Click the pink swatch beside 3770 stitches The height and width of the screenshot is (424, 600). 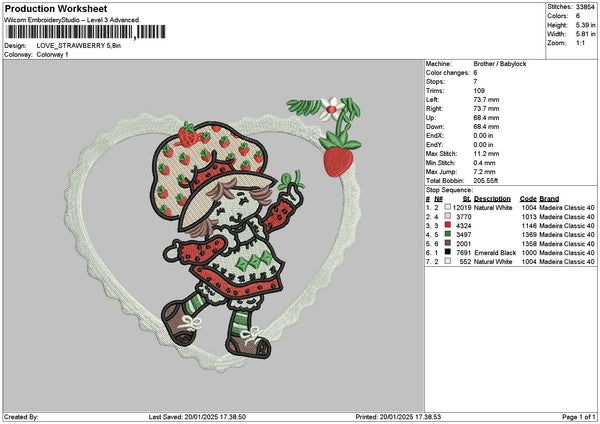tap(447, 216)
